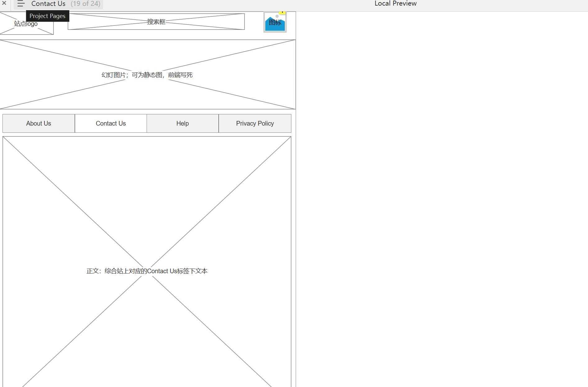
Task: Click into the 搜索框 search box
Action: pyautogui.click(x=156, y=22)
